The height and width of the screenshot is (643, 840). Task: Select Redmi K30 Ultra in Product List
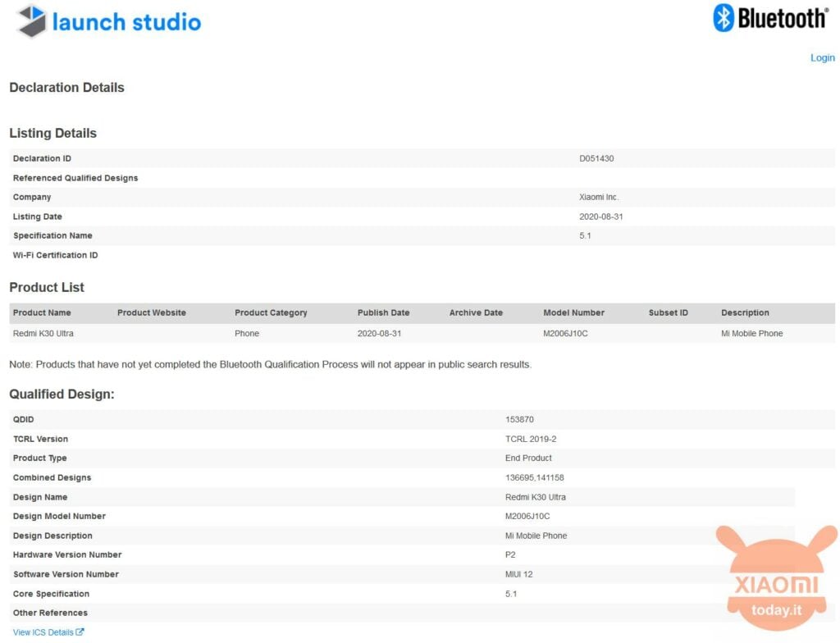coord(43,333)
